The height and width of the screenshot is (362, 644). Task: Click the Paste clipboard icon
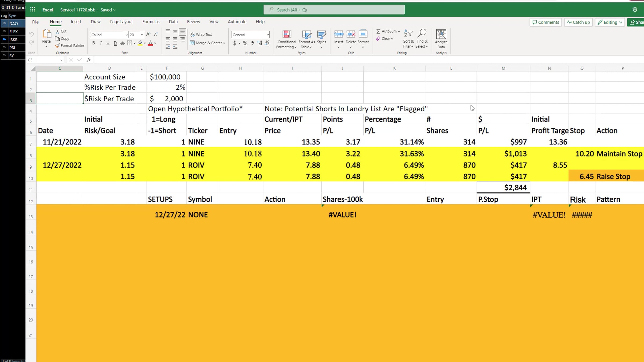point(46,34)
